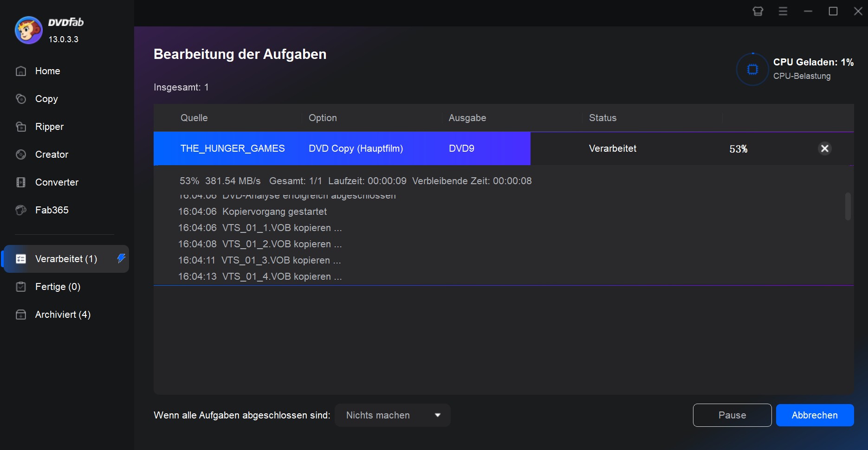Screen dimensions: 868x450
Task: Click the version number 13.0.3.3
Action: [x=64, y=39]
